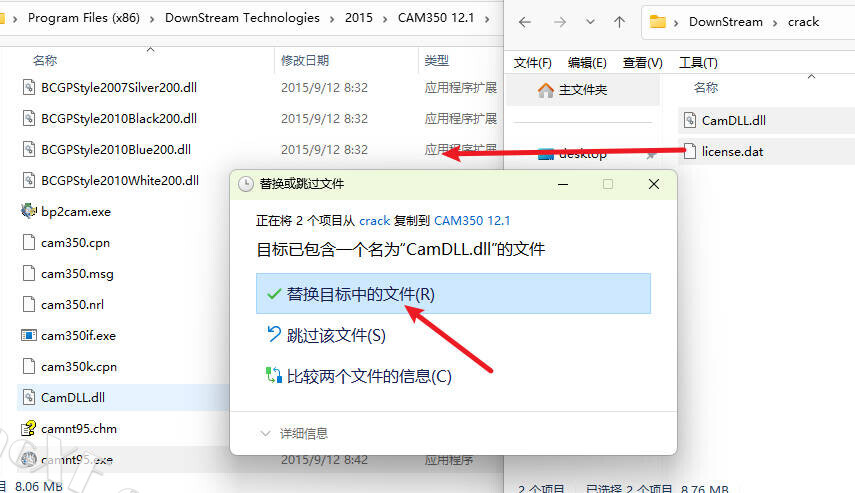The width and height of the screenshot is (855, 493).
Task: Open the 编辑(E) menu
Action: tap(587, 63)
